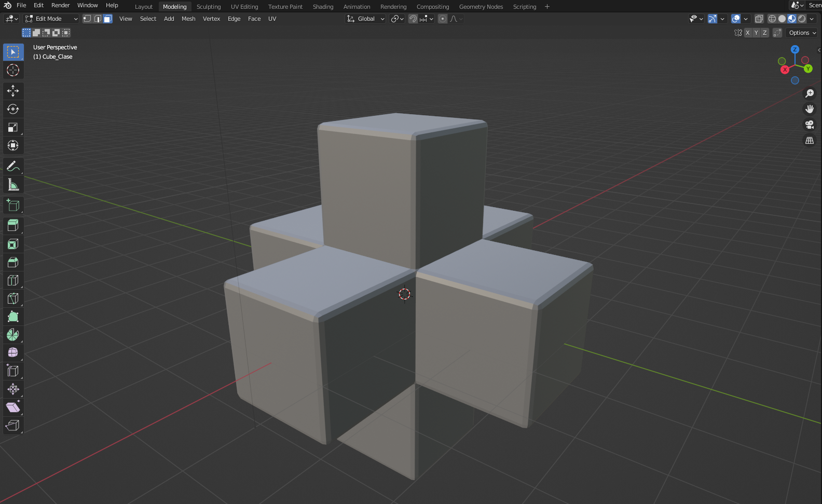Open the editor type dropdown

pyautogui.click(x=11, y=19)
